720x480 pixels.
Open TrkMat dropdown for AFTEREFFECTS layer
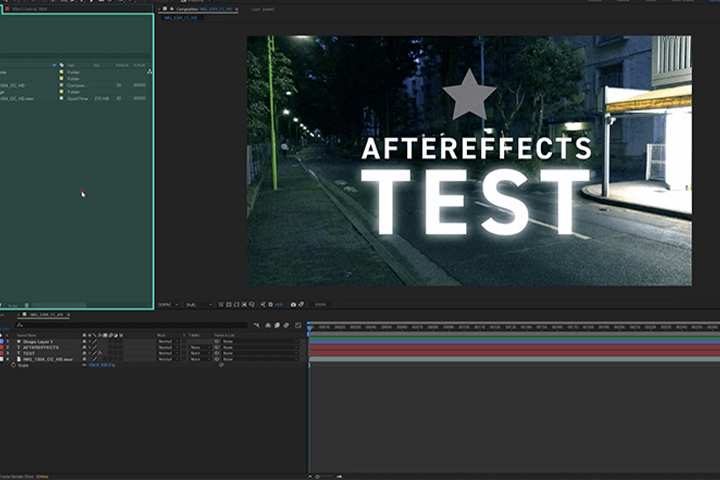tap(200, 348)
